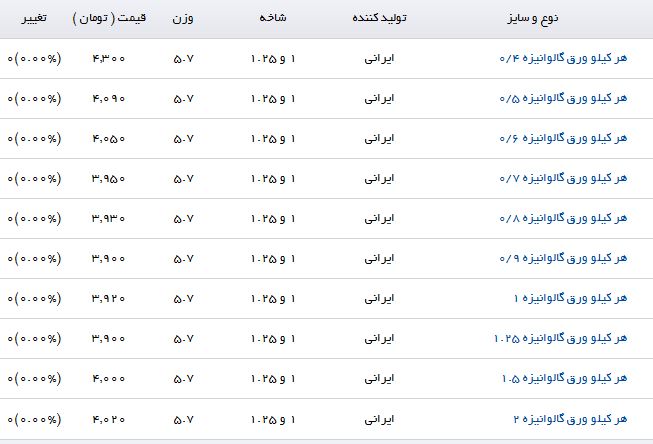This screenshot has width=653, height=444.
Task: Select the price cell ۴,۰۹۰
Action: point(108,99)
